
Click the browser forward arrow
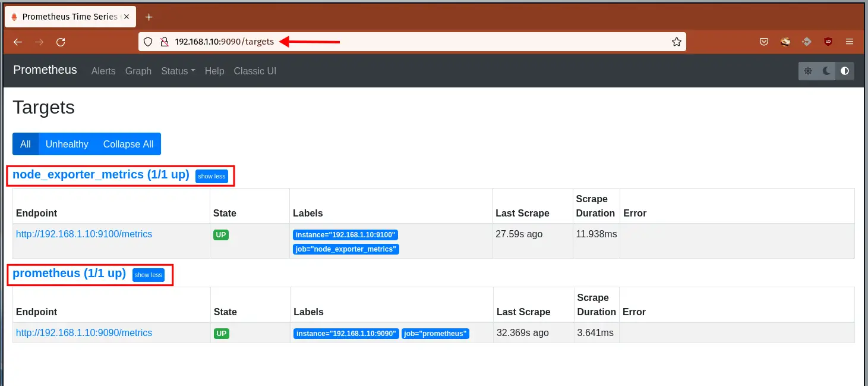[39, 42]
